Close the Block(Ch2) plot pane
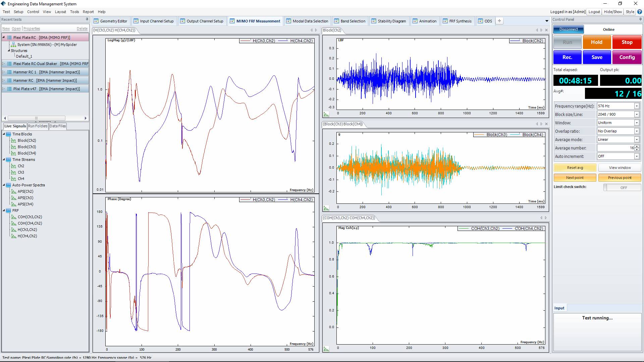Image resolution: width=644 pixels, height=362 pixels. coord(546,30)
